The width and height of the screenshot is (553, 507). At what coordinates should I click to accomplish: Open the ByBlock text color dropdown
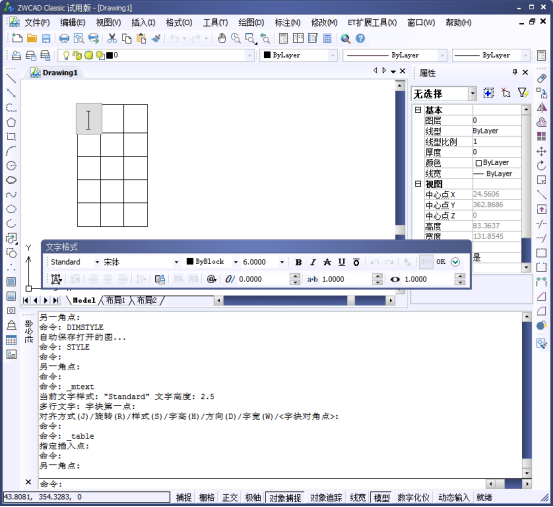pos(236,262)
